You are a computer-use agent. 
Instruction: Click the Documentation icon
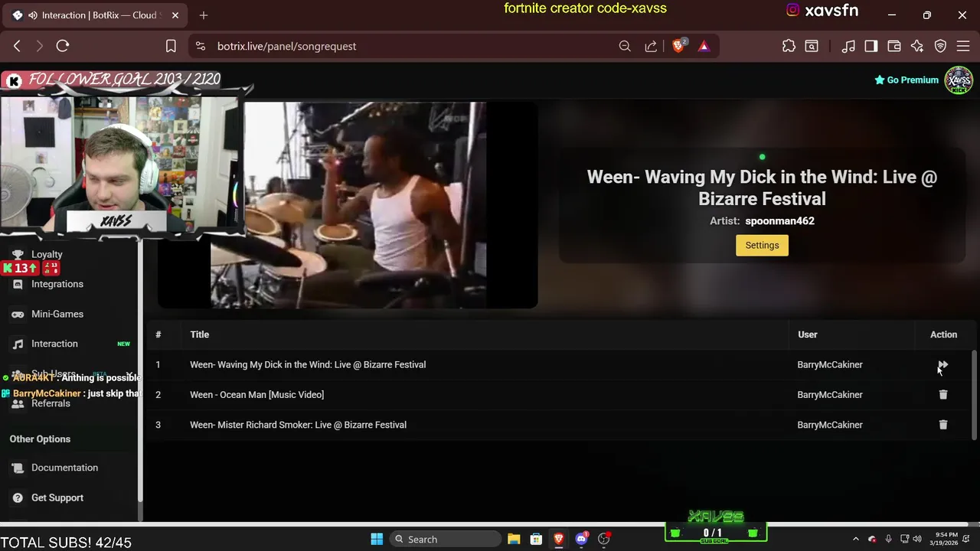click(x=18, y=468)
